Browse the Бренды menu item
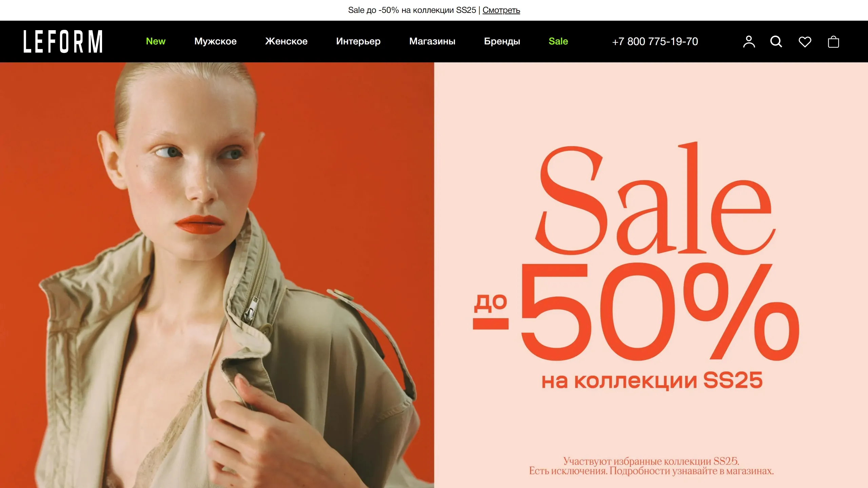868x488 pixels. pyautogui.click(x=502, y=41)
